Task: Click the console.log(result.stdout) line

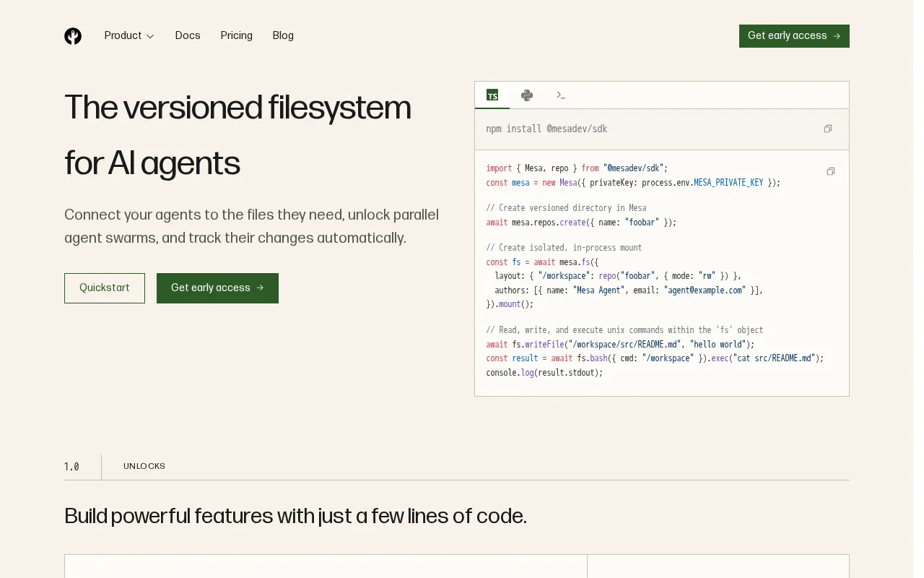Action: (544, 373)
